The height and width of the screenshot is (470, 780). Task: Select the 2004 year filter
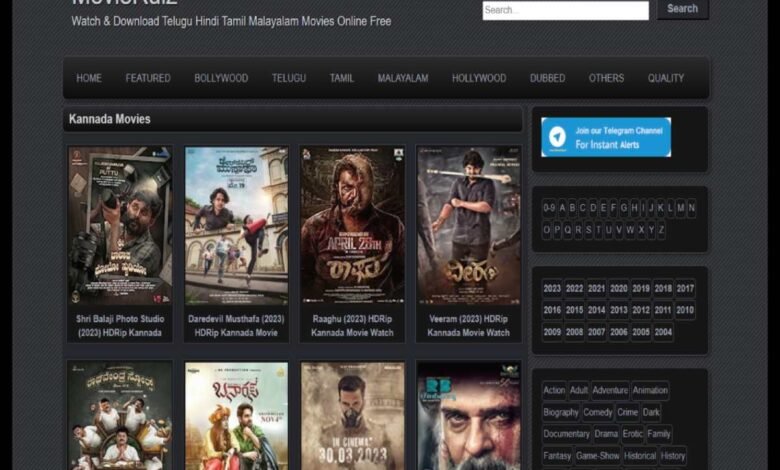pos(663,332)
